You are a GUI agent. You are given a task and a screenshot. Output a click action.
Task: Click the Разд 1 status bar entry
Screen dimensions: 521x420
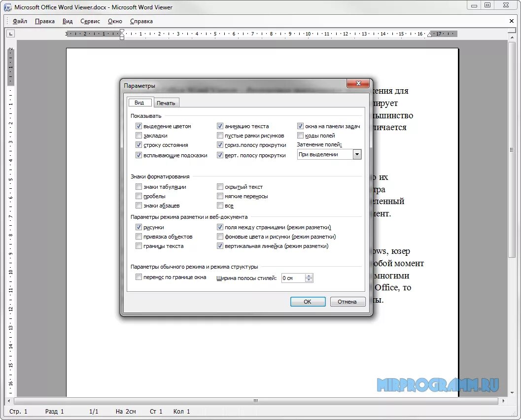54,411
